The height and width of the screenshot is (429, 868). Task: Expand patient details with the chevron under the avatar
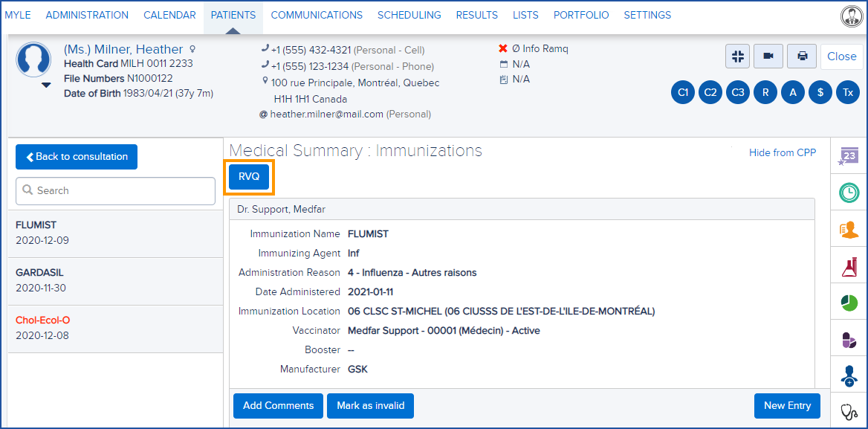point(46,85)
